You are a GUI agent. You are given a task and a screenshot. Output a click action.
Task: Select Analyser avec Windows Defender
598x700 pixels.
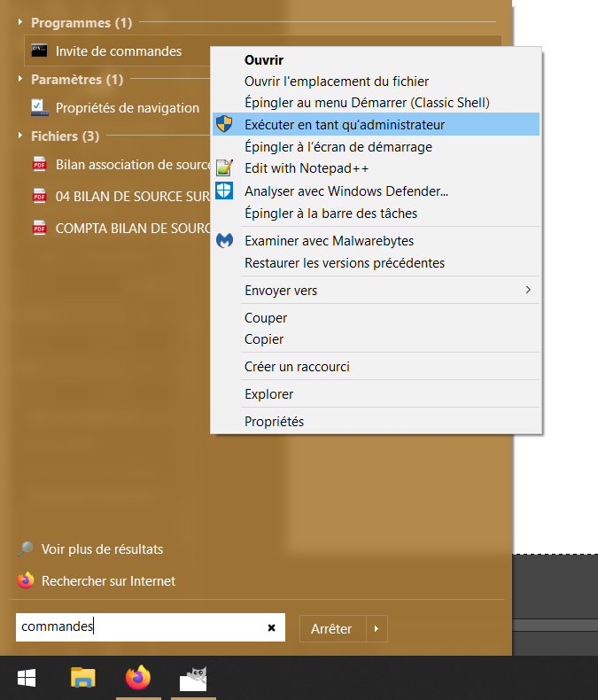point(346,191)
